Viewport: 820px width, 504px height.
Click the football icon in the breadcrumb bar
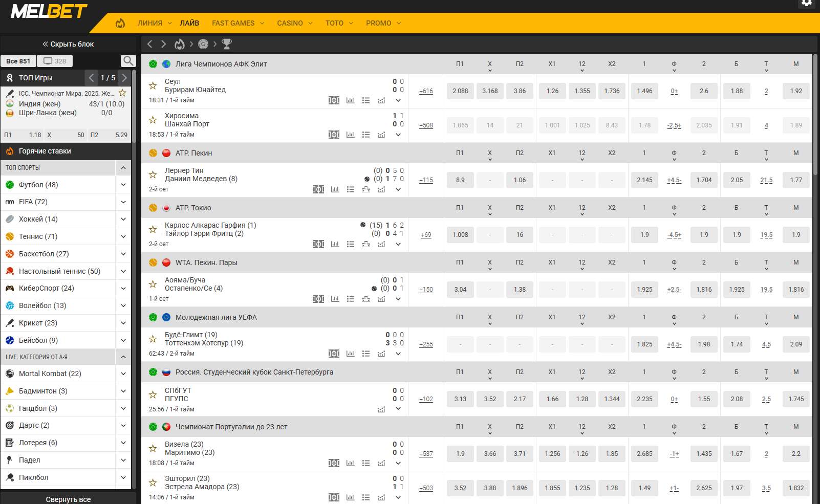203,44
